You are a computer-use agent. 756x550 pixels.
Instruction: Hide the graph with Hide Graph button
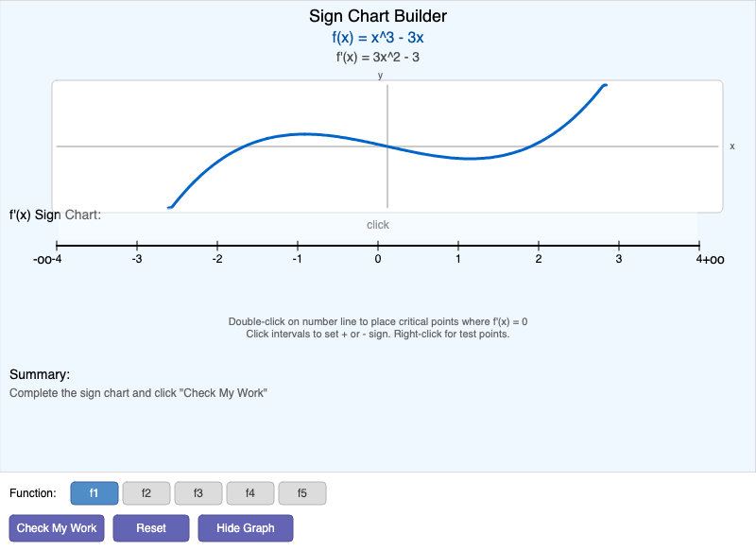(246, 528)
